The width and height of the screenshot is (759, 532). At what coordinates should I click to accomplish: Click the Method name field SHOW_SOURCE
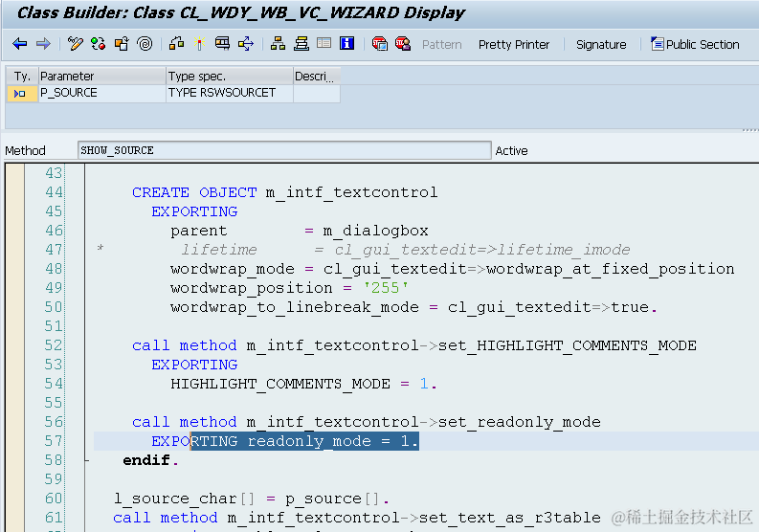click(284, 150)
